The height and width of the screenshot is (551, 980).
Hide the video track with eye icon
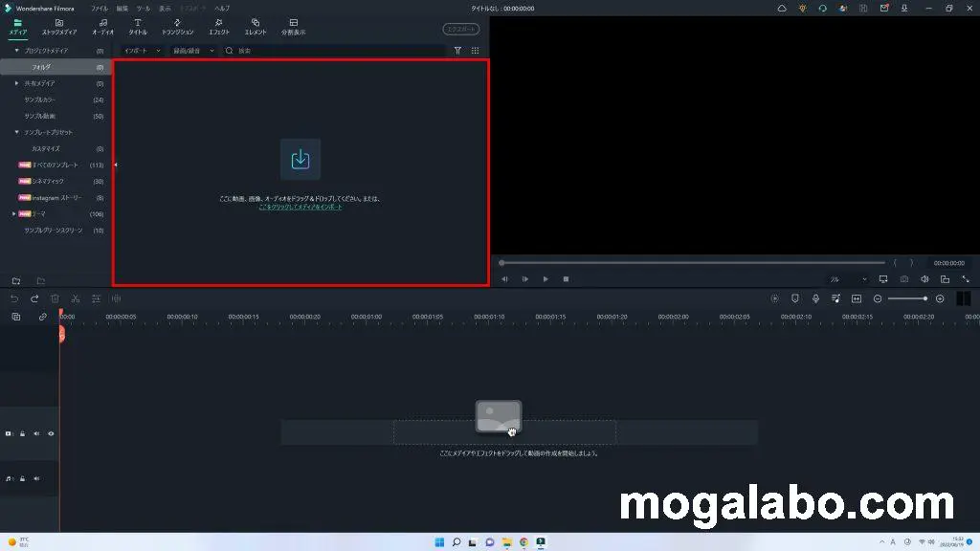pos(51,433)
